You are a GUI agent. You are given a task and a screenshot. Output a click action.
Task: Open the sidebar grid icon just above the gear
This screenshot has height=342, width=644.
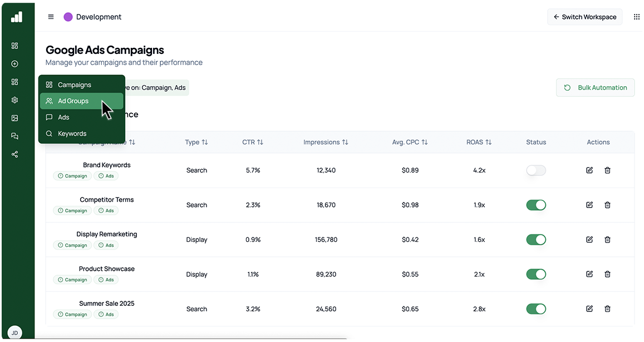pos(15,82)
